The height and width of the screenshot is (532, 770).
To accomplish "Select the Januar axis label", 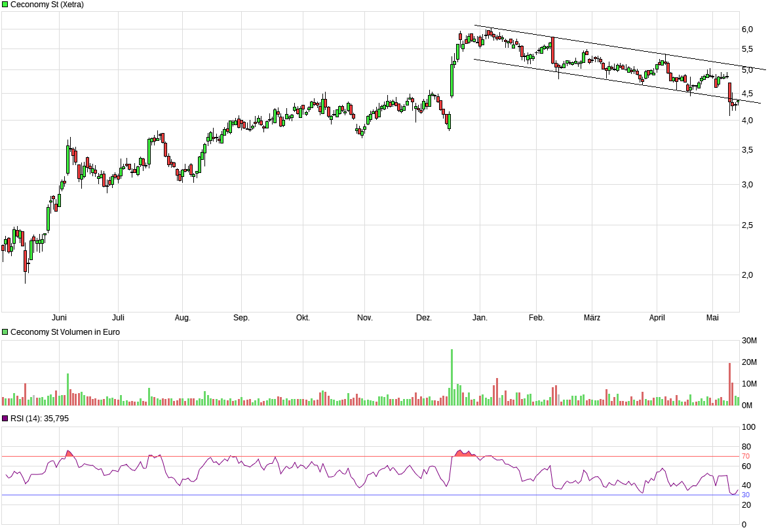I will click(x=481, y=317).
